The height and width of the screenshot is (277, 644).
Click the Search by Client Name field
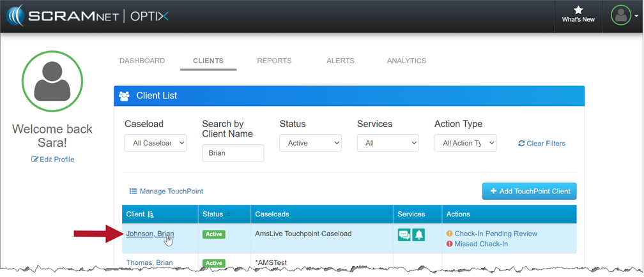(x=233, y=153)
